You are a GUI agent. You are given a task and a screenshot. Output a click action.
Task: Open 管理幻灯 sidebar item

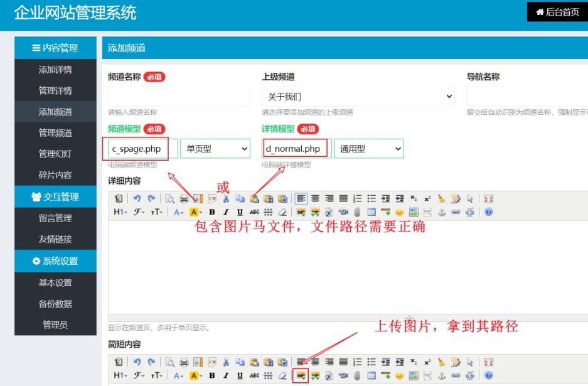[55, 154]
